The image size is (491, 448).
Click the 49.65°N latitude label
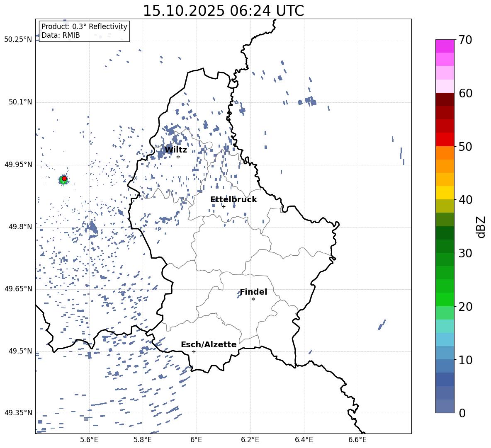18,289
